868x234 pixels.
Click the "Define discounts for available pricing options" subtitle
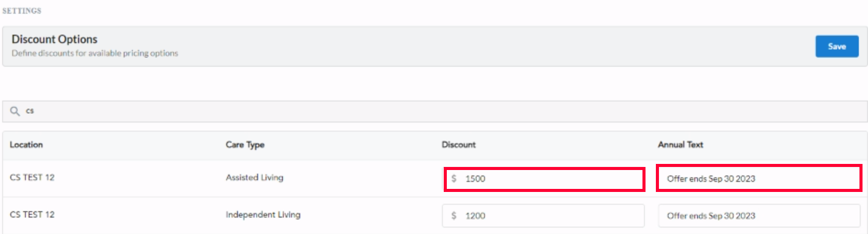tap(94, 53)
